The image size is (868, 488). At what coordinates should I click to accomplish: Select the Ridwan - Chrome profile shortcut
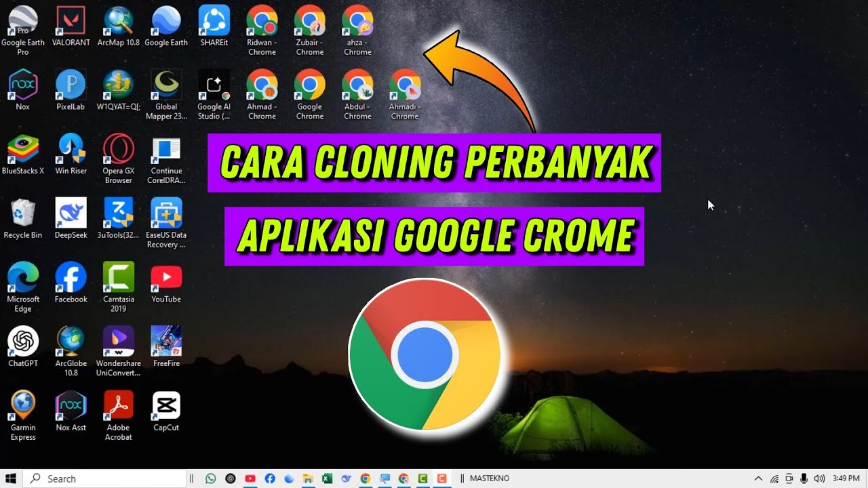pos(262,30)
